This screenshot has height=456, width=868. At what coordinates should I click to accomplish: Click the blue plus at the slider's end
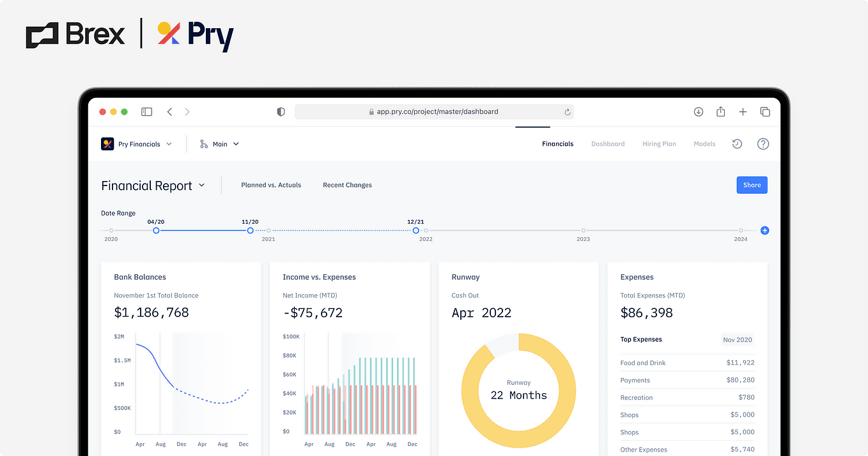(x=764, y=230)
